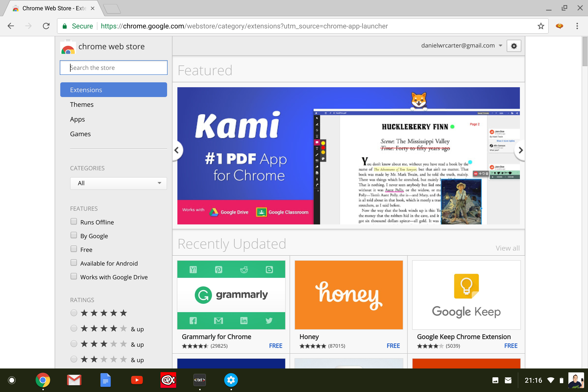Open the Settings app on the shelf
Image resolution: width=588 pixels, height=392 pixels.
(231, 380)
